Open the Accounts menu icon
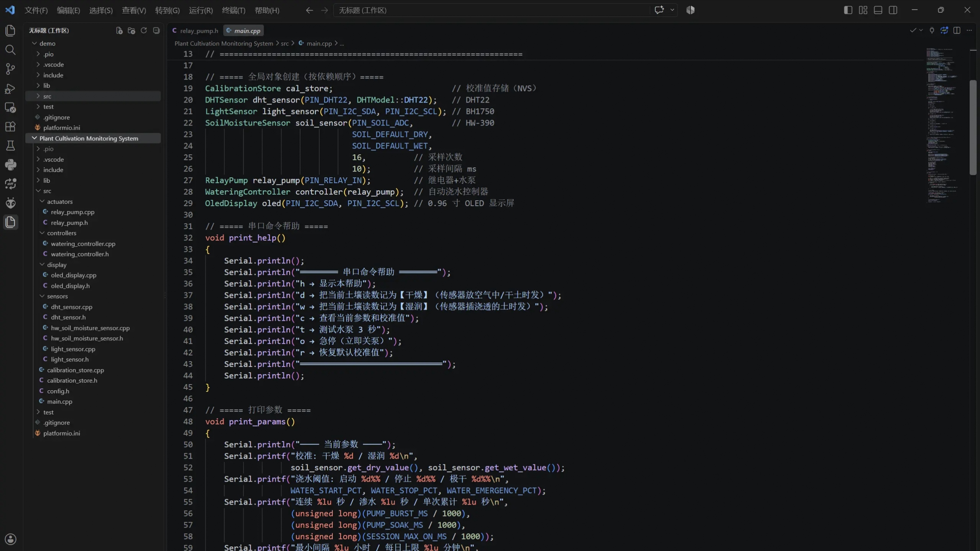 click(10, 539)
